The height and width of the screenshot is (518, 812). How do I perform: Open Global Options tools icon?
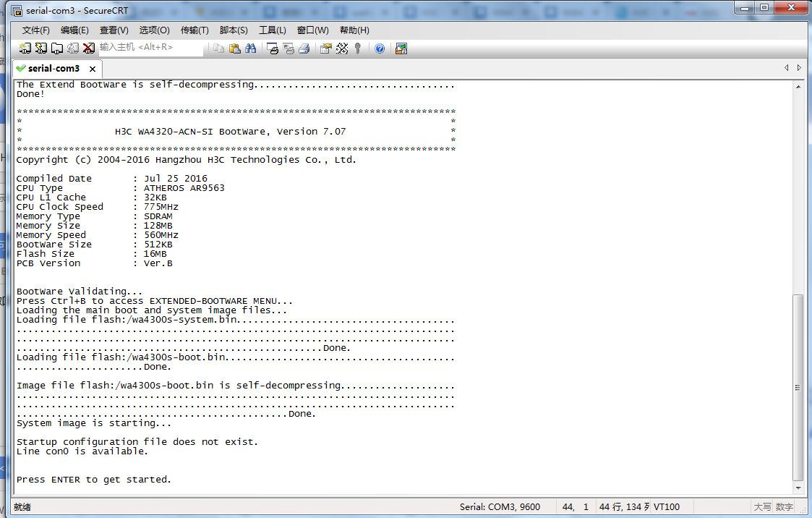(342, 48)
